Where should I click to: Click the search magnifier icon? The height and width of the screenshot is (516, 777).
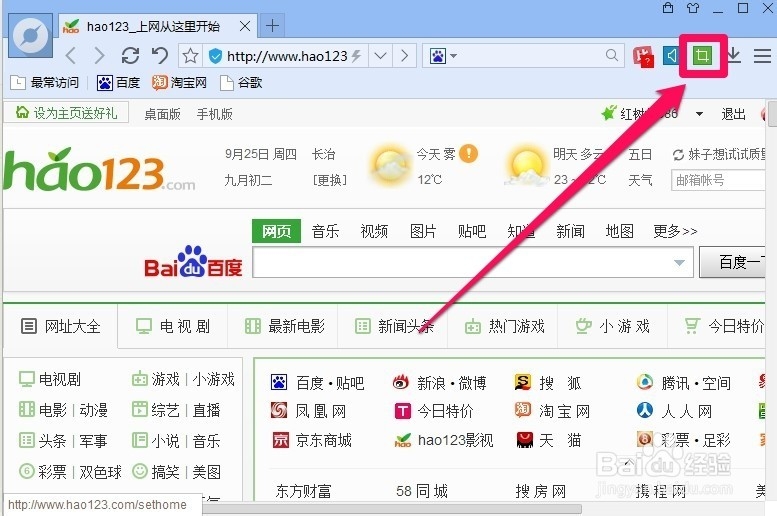pos(612,55)
